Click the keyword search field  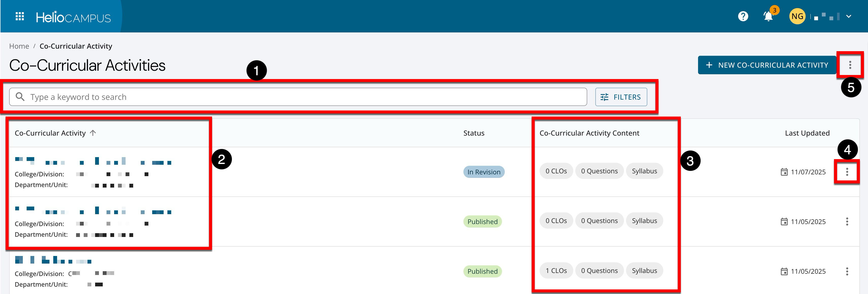point(298,97)
